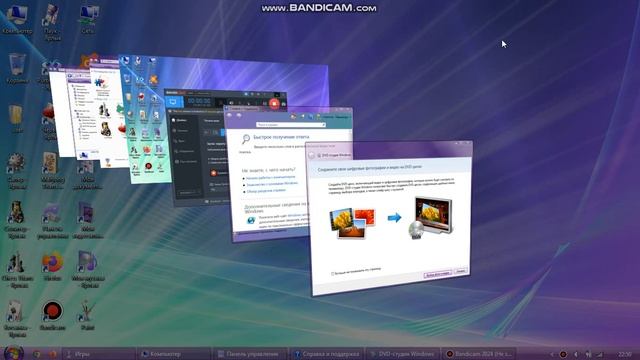The height and width of the screenshot is (360, 640).
Task: Select the screen recording mode in Bandicam
Action: pos(173,101)
